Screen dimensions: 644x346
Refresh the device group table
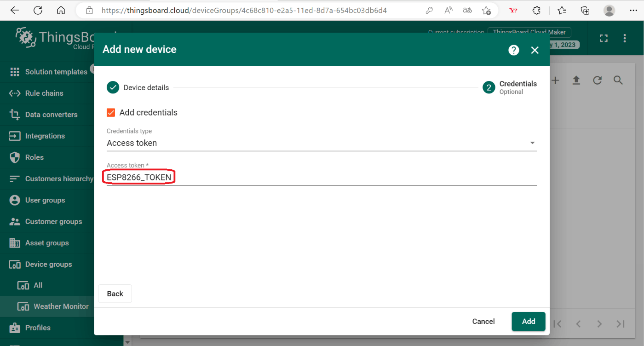[x=597, y=81]
